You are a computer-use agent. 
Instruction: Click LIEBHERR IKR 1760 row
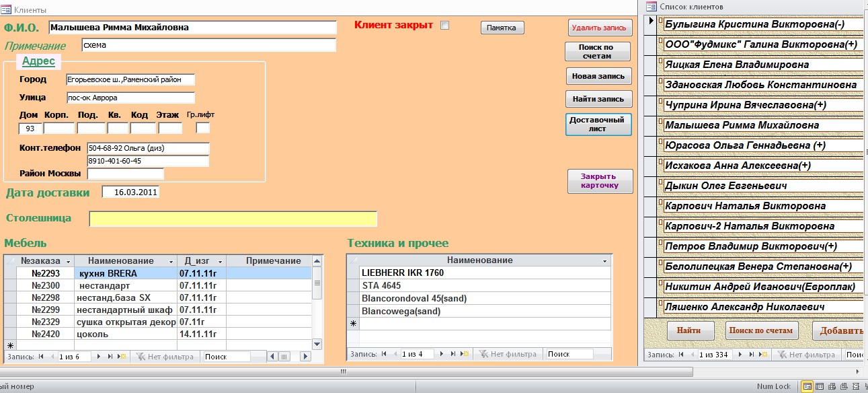pos(485,273)
